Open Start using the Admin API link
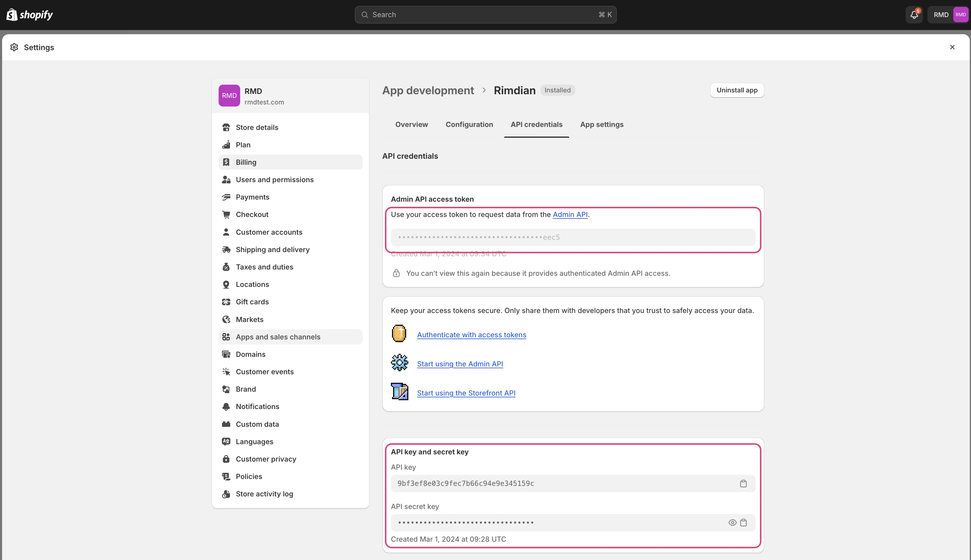Viewport: 971px width, 560px height. [x=460, y=364]
